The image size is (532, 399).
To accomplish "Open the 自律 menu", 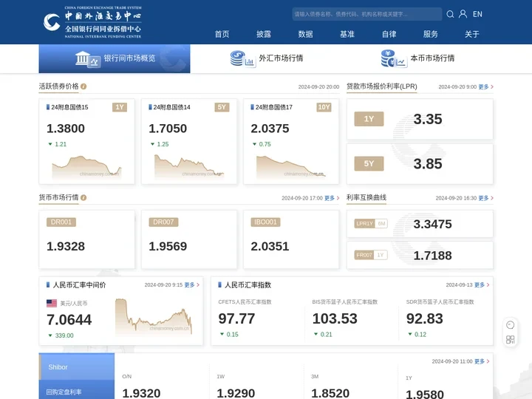I will coord(389,34).
